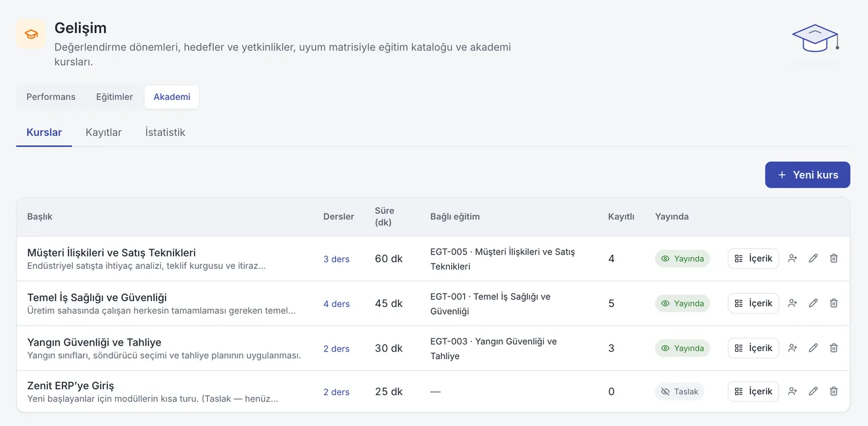Switch to the Performans tab
Screen dimensions: 868x426
51,97
